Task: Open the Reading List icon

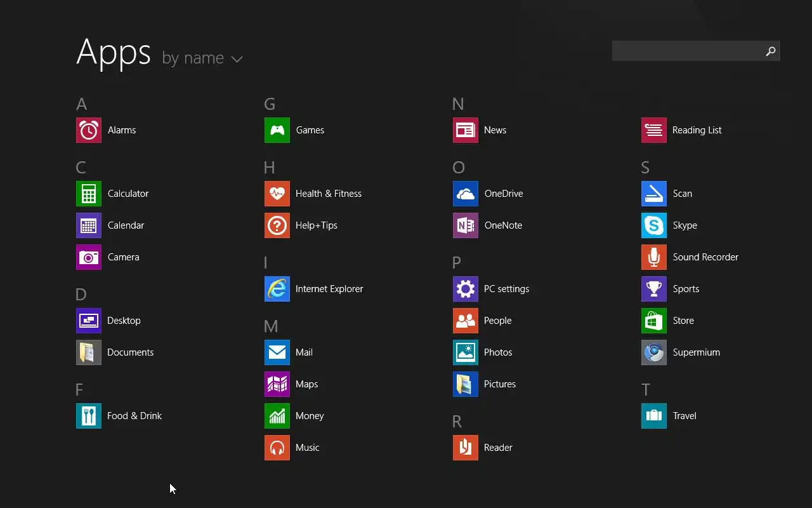Action: click(654, 130)
